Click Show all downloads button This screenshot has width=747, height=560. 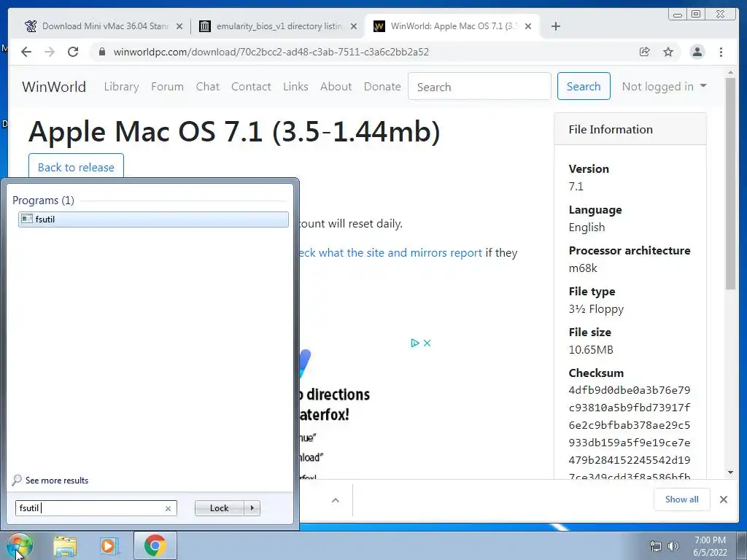click(682, 499)
